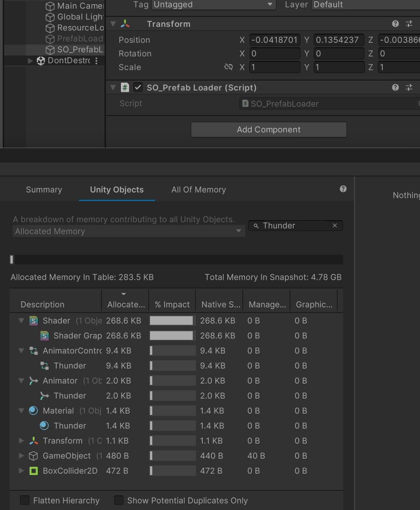This screenshot has height=510, width=420.
Task: Select the Shader Graph item icon row
Action: coord(45,336)
